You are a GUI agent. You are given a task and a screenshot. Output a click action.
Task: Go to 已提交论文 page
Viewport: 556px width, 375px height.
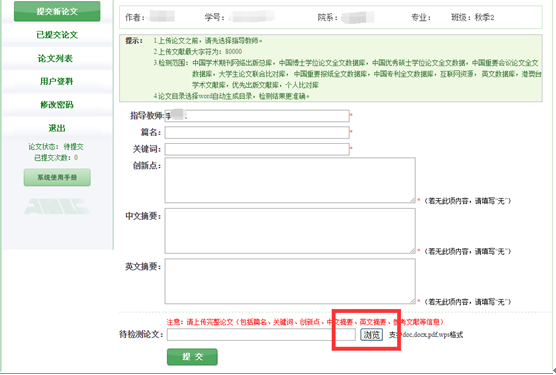tap(57, 35)
